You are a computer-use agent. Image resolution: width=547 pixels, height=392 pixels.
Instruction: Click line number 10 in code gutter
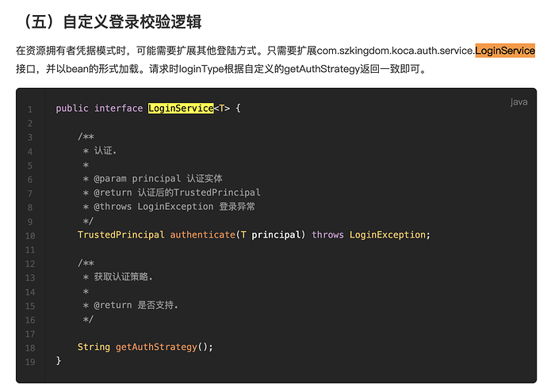tap(29, 236)
